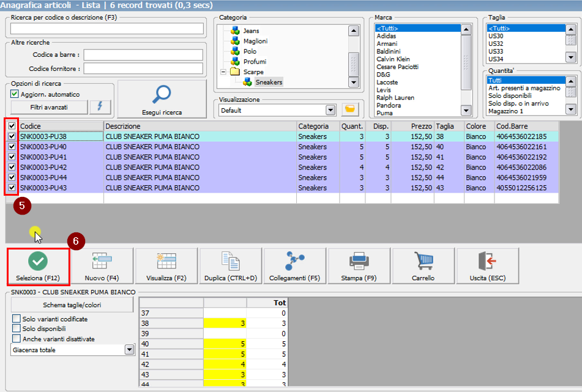Click Seleziona (F12) green checkmark button
Image resolution: width=582 pixels, height=392 pixels.
(38, 266)
